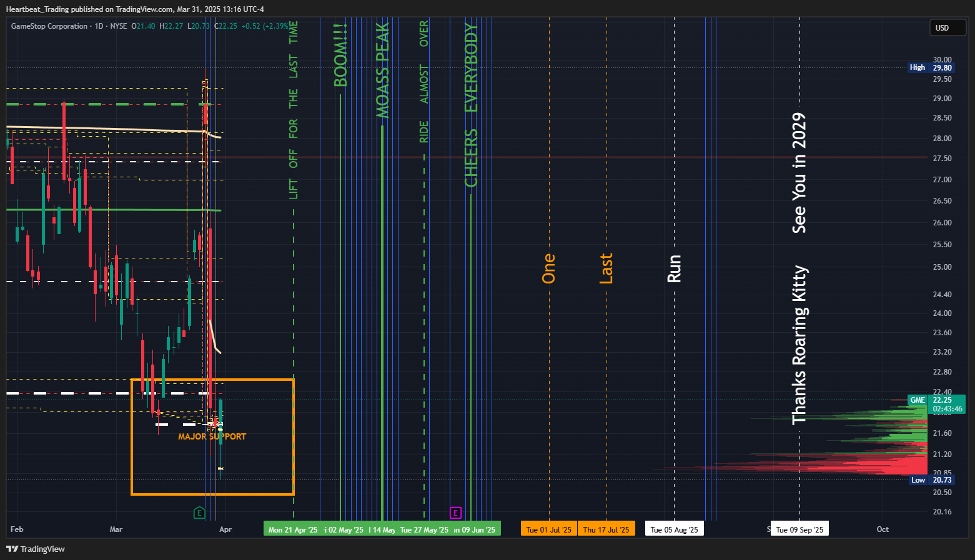Screen dimensions: 975x560
Task: Click the GameStop Corporation symbol title
Action: (49, 26)
